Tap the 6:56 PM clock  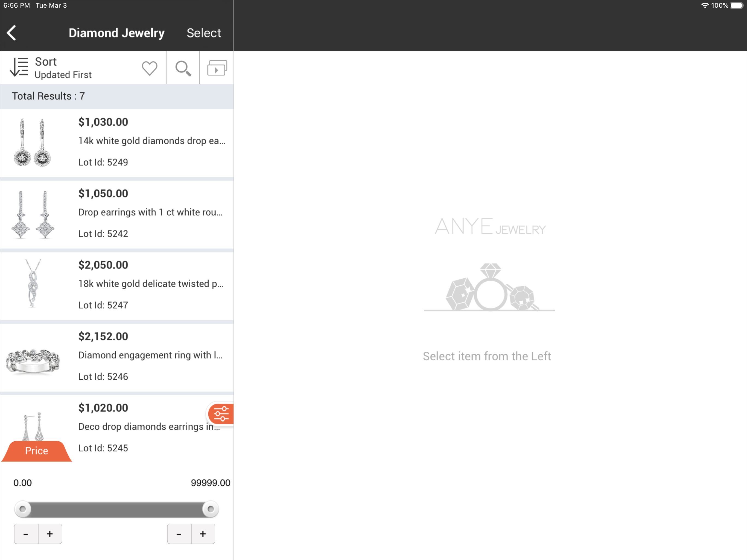pyautogui.click(x=17, y=5)
